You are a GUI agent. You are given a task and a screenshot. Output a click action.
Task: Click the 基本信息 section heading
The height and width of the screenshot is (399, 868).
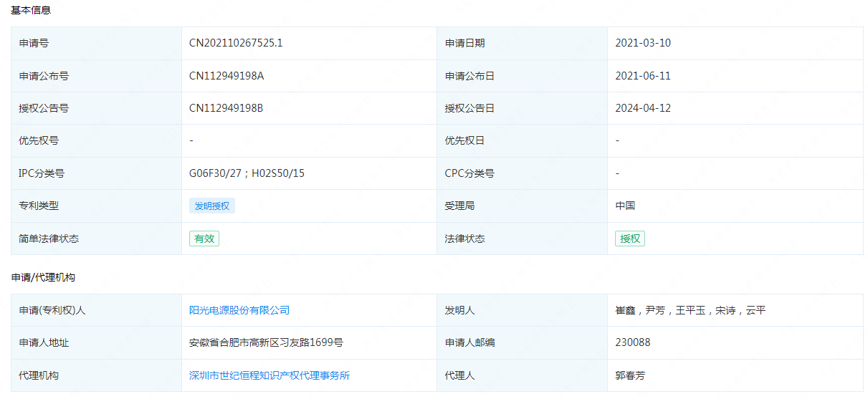tap(31, 10)
